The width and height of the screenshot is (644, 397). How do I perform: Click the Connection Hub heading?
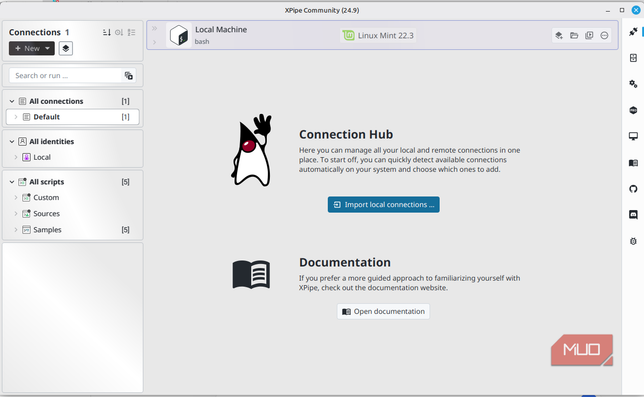(x=346, y=134)
